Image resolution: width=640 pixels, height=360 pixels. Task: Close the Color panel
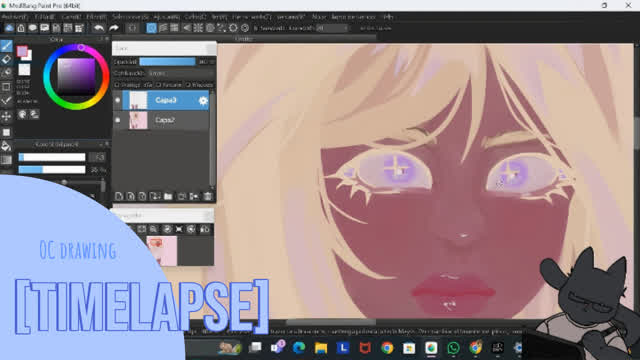pos(107,39)
